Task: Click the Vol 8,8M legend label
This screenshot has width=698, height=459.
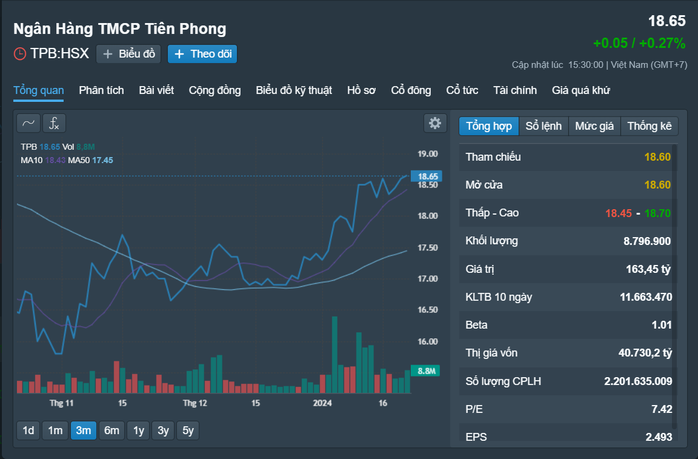Action: tap(78, 147)
